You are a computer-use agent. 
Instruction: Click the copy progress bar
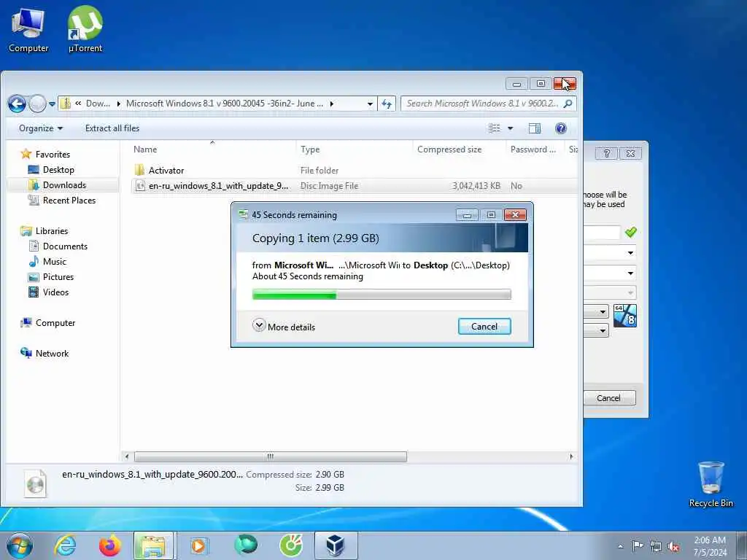(382, 295)
